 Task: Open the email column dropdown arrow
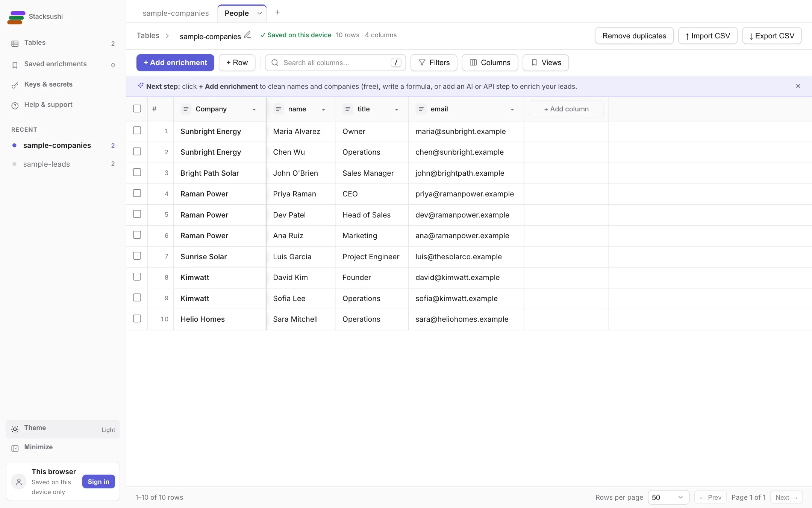pyautogui.click(x=512, y=110)
